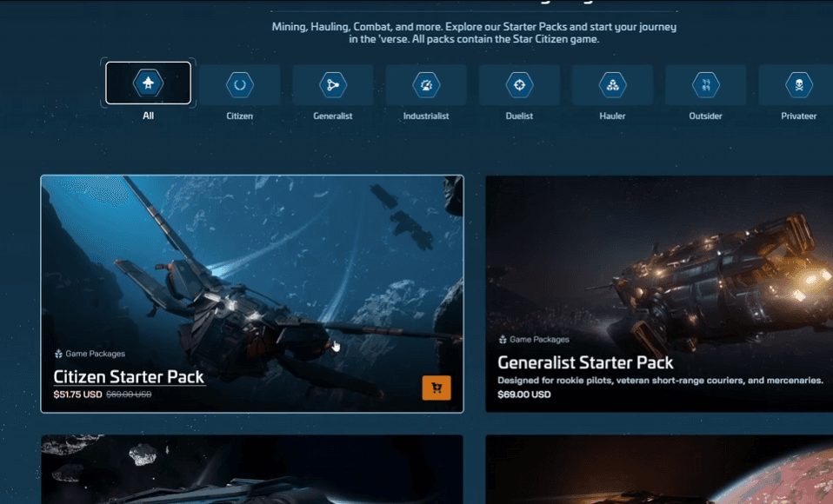The image size is (833, 504).
Task: Click the Generalist pack description text
Action: 660,381
